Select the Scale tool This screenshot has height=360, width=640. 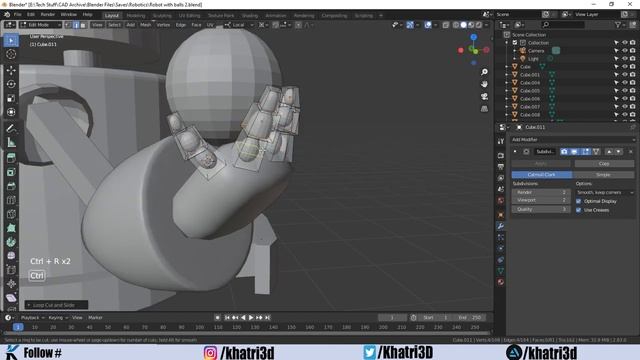pos(11,98)
